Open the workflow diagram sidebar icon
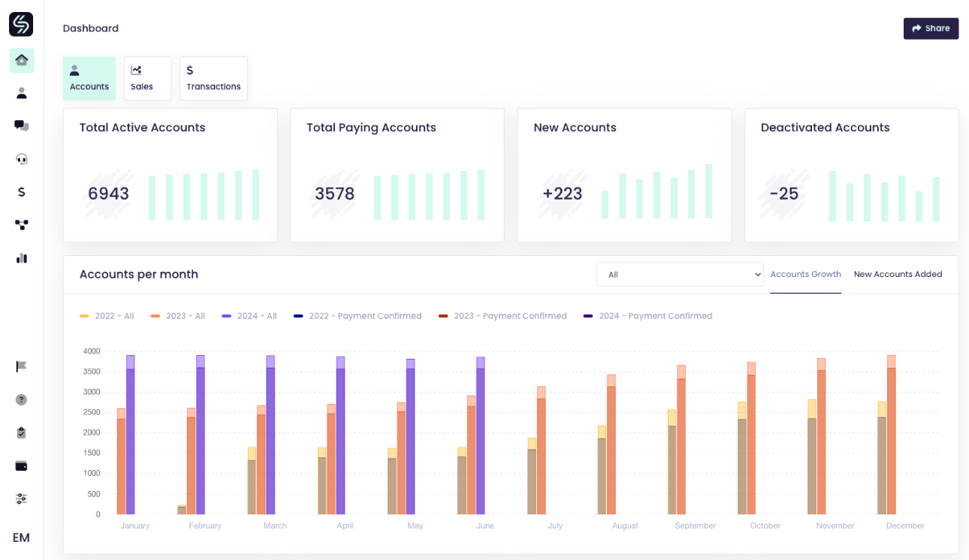The image size is (969, 560). tap(22, 224)
